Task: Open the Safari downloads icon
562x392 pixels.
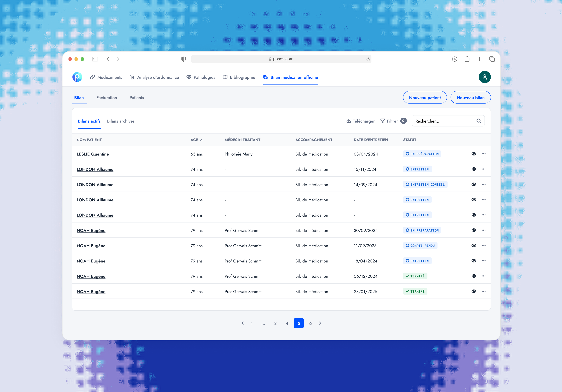Action: (455, 59)
